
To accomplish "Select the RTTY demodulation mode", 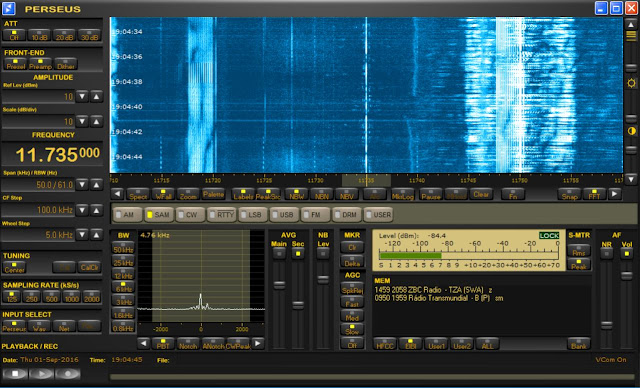I will click(x=222, y=215).
